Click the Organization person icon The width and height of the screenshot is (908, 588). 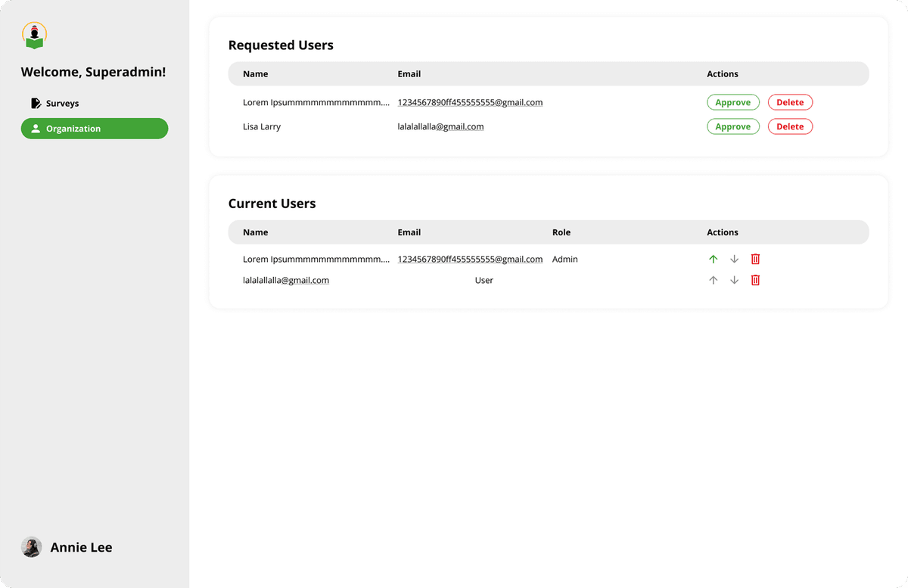(x=36, y=129)
